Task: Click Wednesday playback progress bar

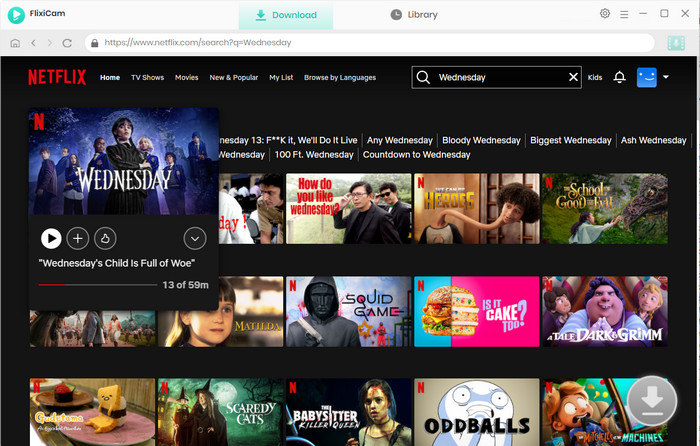Action: click(98, 284)
